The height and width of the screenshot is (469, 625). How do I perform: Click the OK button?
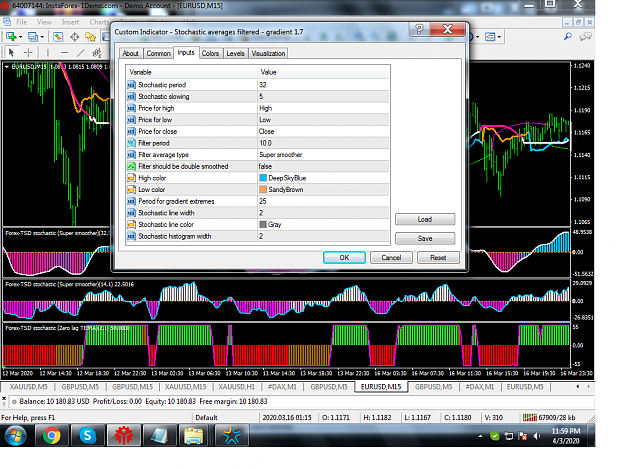(344, 257)
